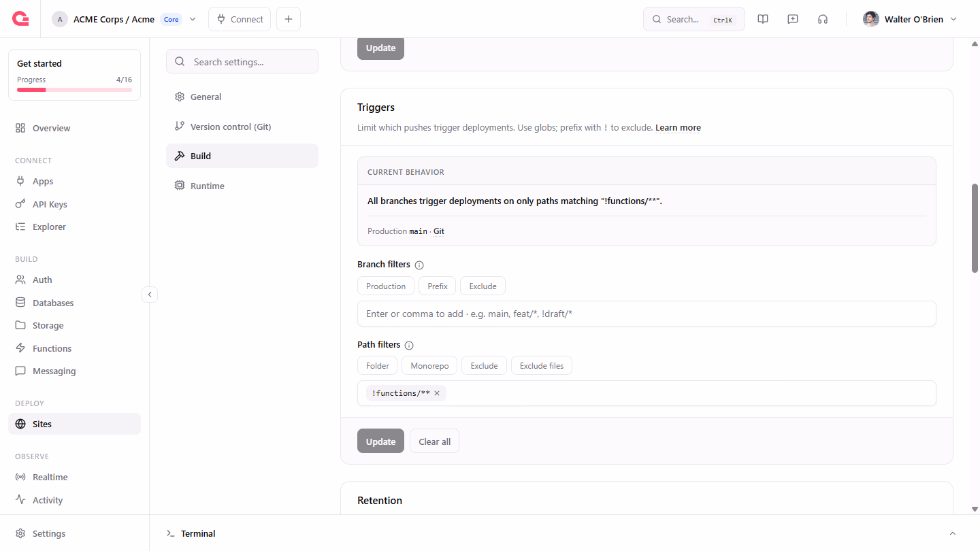Viewport: 980px width, 551px height.
Task: Add the Prefix branch filter preset
Action: coord(438,286)
